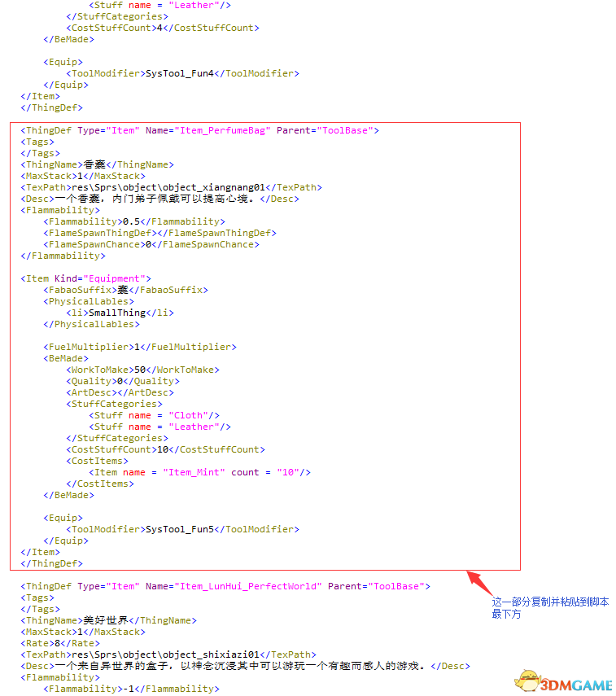Viewport: 616px width, 696px height.
Task: Select the CostStuffCount value 4 line
Action: [163, 28]
